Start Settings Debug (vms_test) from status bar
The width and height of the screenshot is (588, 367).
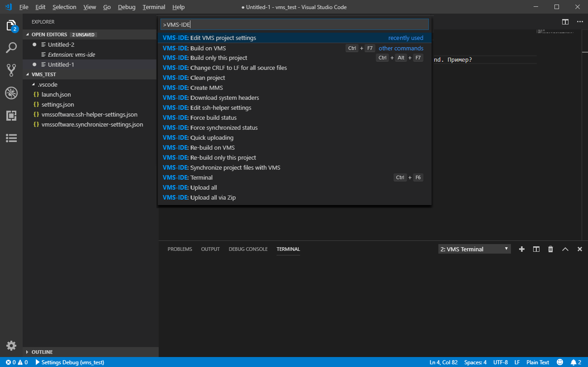point(69,362)
